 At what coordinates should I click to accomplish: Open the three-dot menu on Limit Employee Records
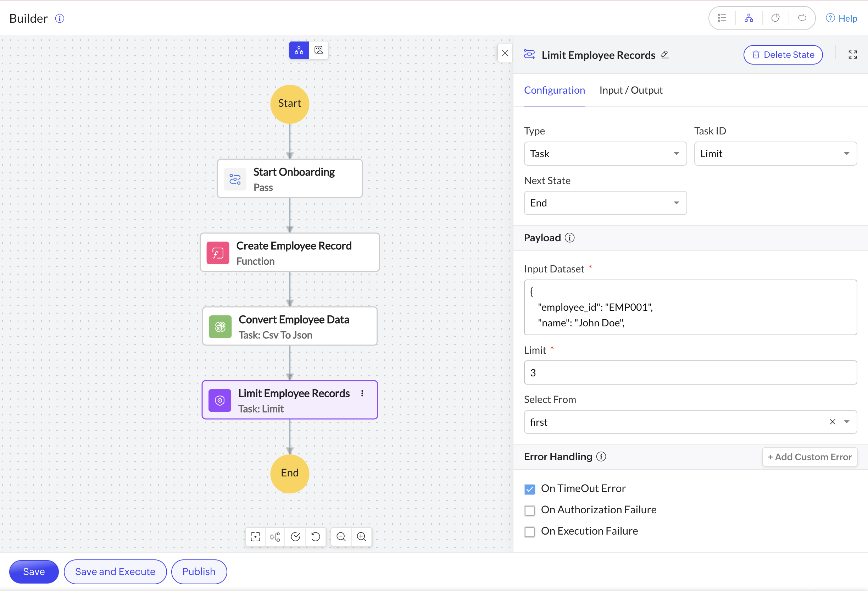click(362, 393)
